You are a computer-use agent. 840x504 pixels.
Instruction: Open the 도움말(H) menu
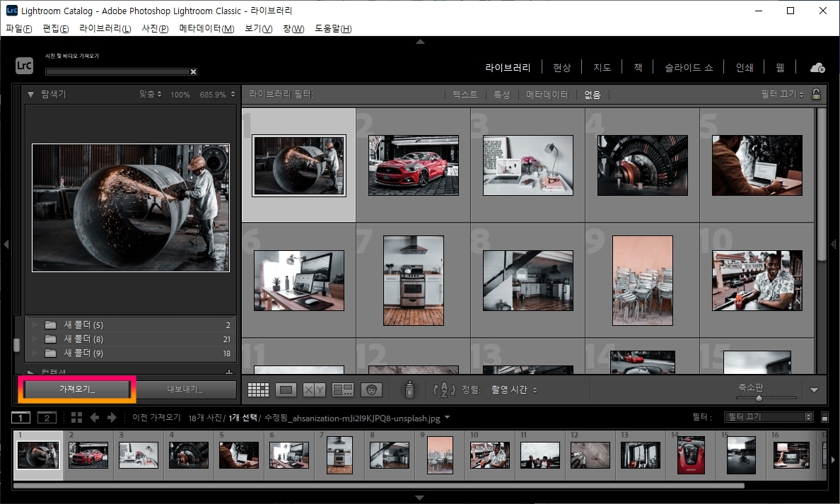point(333,28)
